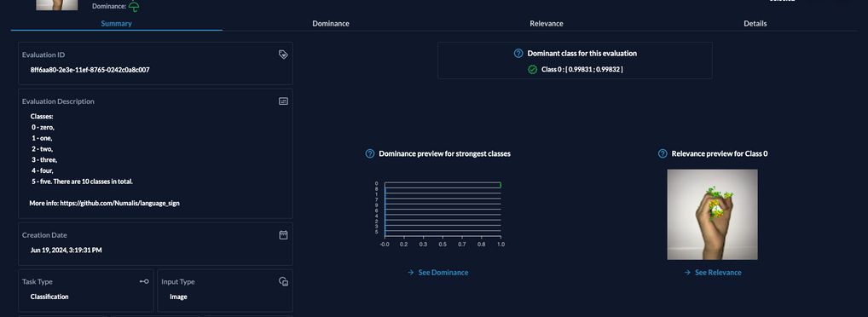Viewport: 868px width, 317px height.
Task: Click the description icon in Evaluation Description
Action: 283,101
